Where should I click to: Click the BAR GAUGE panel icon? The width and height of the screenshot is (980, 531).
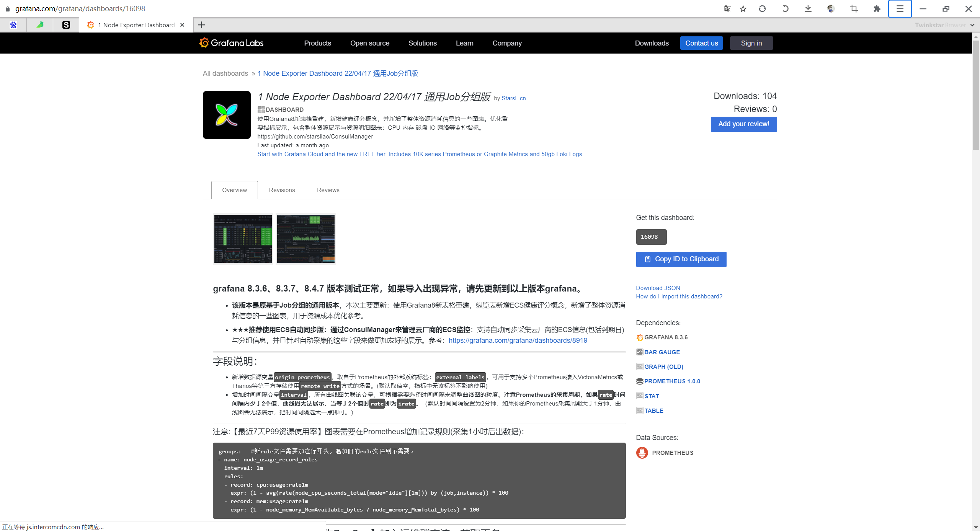[x=640, y=352]
